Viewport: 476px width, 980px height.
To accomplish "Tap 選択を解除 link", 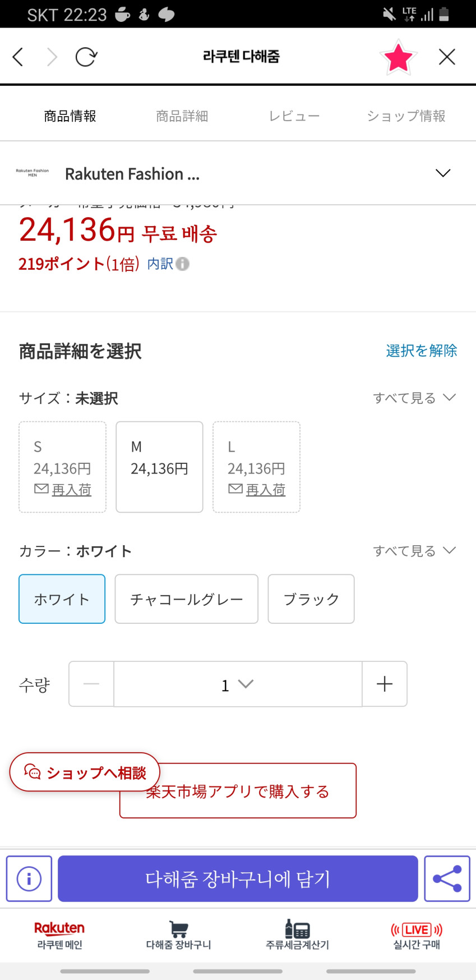I will pyautogui.click(x=422, y=351).
